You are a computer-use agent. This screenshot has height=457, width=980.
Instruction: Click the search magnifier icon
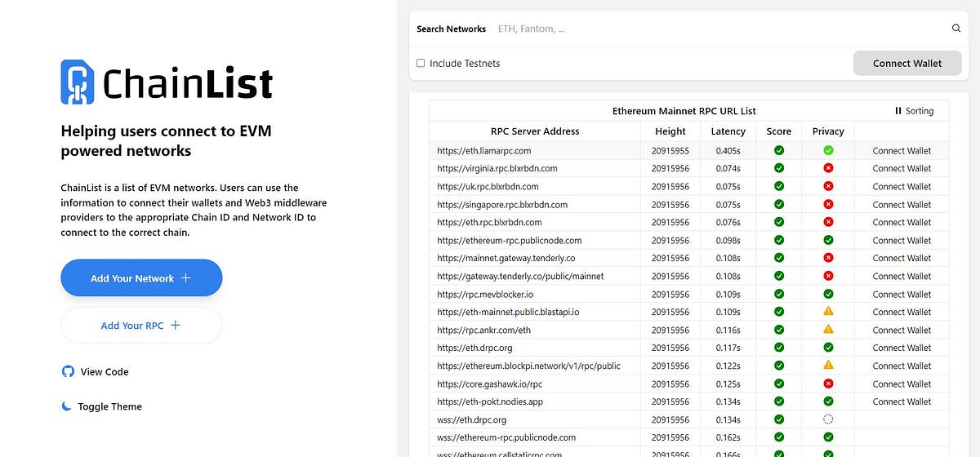(956, 29)
